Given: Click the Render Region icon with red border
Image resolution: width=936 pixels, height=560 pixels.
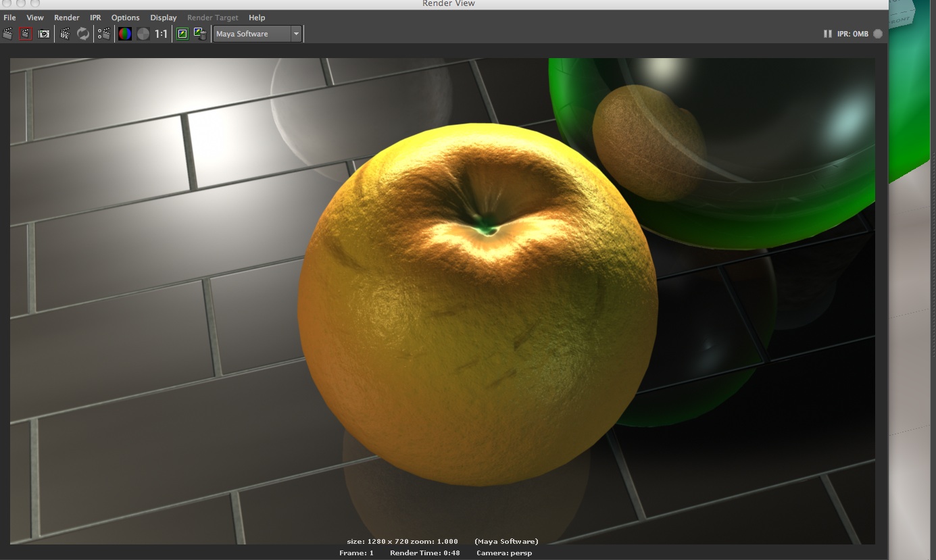Looking at the screenshot, I should click(x=26, y=34).
